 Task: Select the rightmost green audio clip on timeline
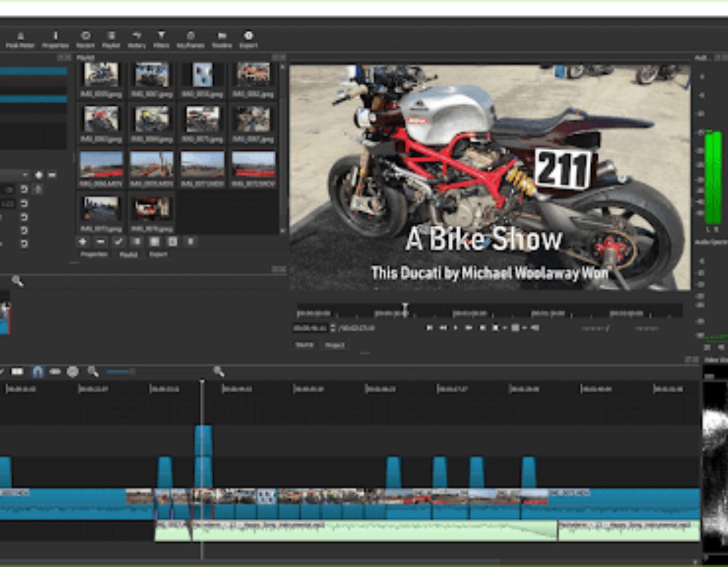629,531
